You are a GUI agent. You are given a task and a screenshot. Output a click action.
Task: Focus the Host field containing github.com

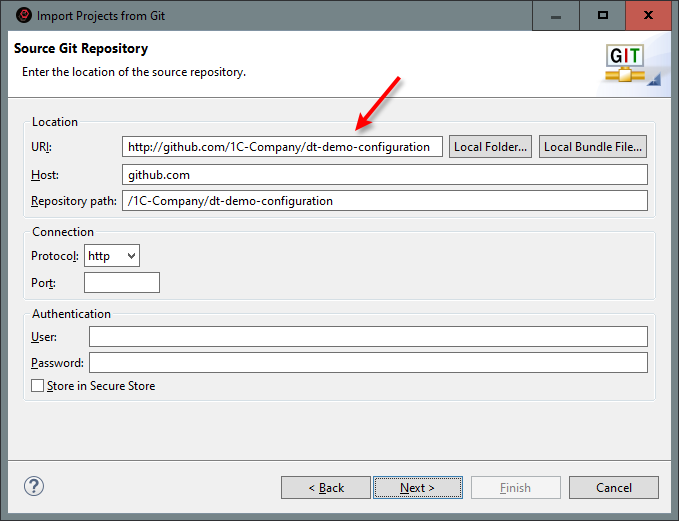point(384,175)
